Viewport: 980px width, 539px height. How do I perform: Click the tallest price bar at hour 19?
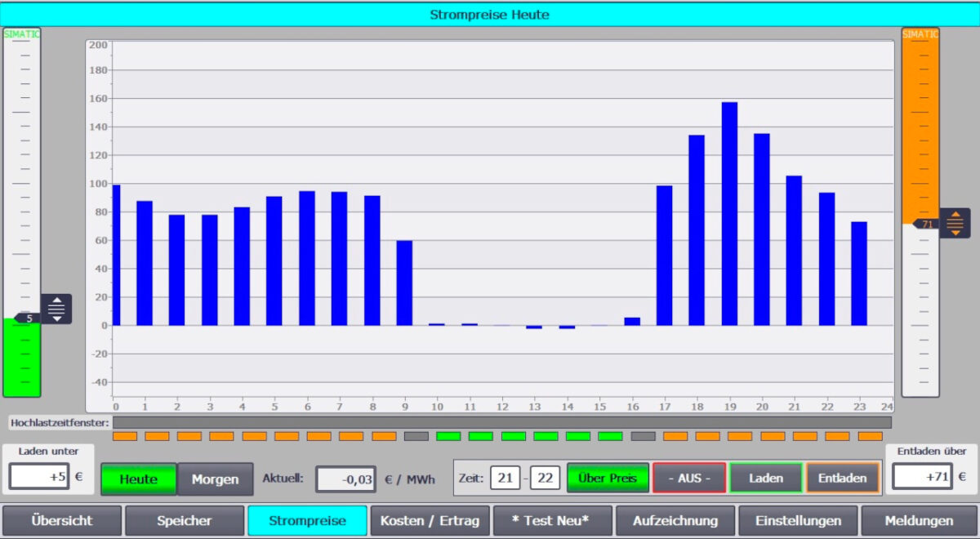(x=729, y=213)
